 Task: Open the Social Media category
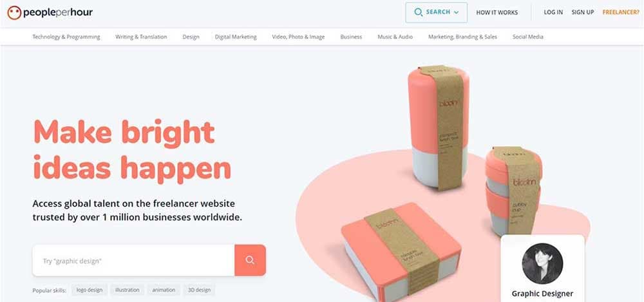[528, 37]
